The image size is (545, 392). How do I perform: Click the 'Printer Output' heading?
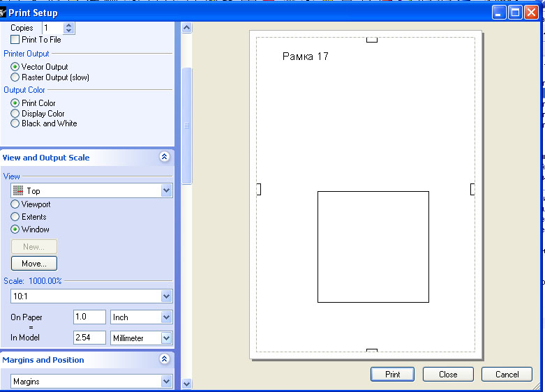[x=27, y=54]
